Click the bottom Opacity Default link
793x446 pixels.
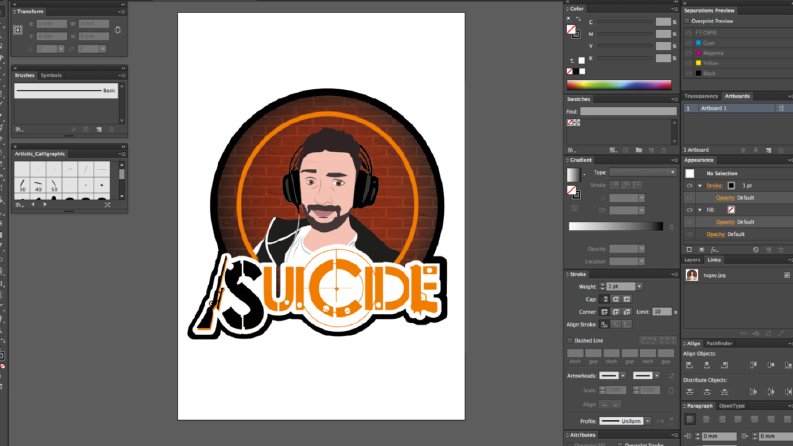[x=715, y=234]
